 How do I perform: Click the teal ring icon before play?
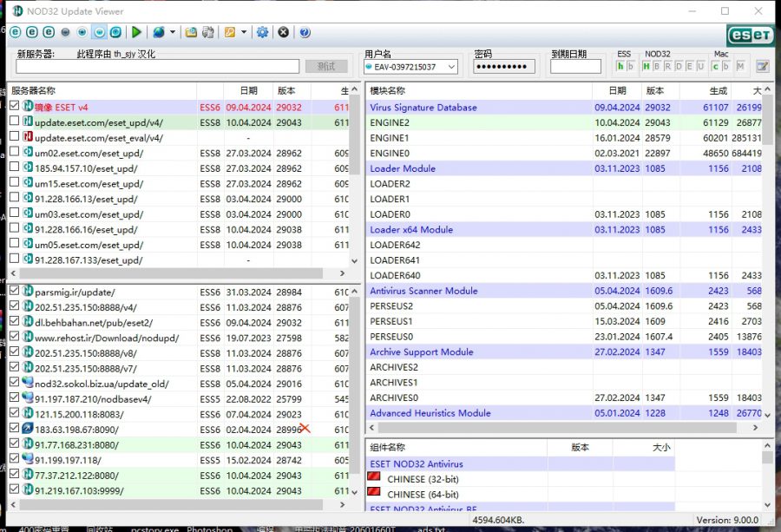pyautogui.click(x=115, y=32)
